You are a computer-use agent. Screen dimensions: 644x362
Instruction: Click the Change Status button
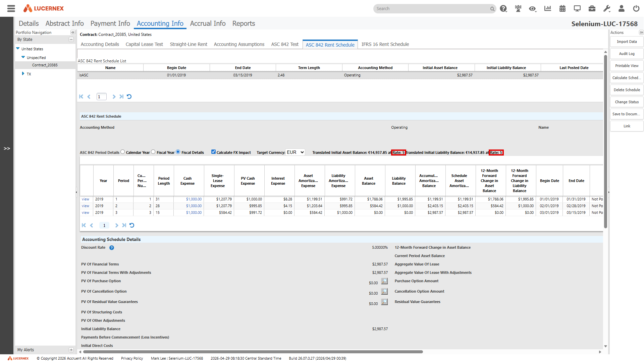[x=627, y=102]
